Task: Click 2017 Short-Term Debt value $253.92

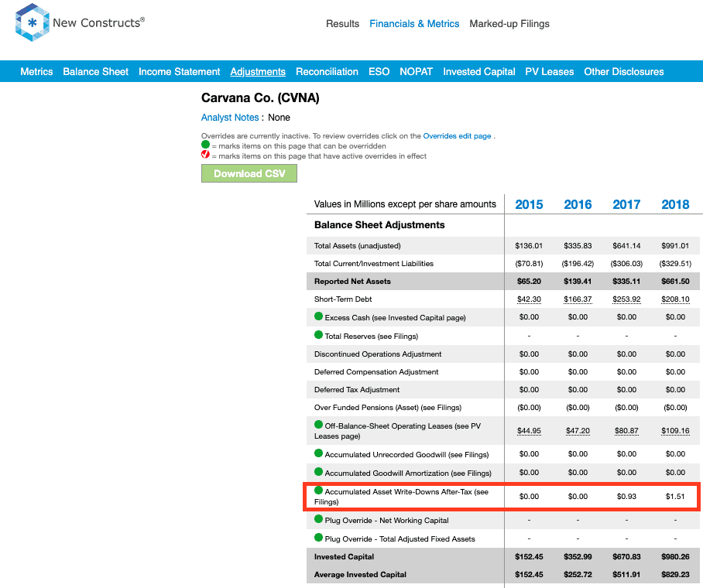Action: click(626, 299)
